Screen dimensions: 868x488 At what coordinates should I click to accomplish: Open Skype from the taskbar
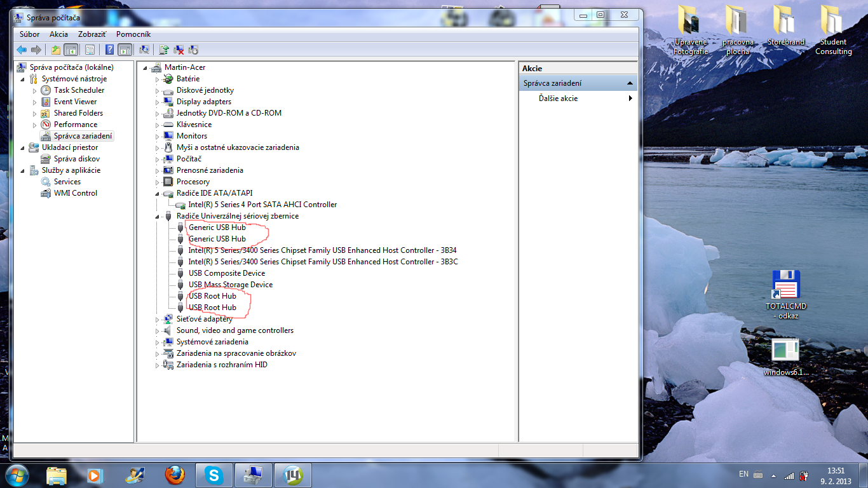(214, 475)
